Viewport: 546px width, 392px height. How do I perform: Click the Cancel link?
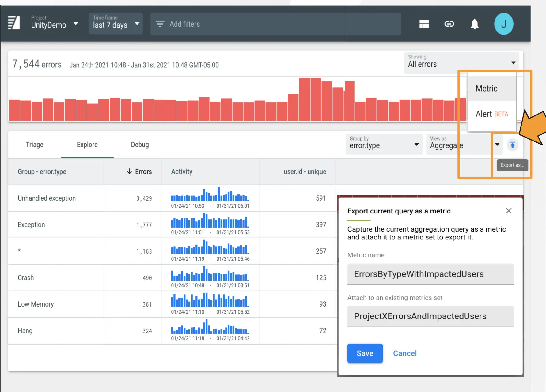[x=405, y=353]
